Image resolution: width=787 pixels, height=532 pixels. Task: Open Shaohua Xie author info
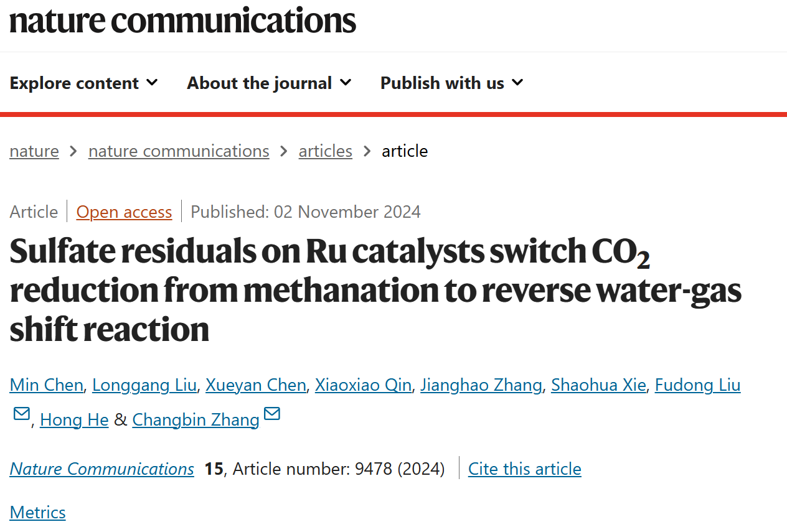tap(598, 385)
